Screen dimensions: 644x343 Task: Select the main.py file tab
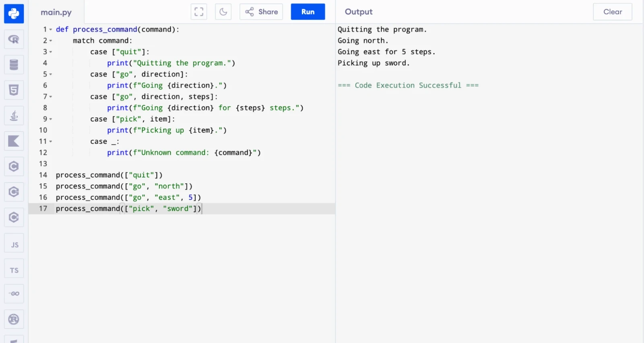[56, 12]
